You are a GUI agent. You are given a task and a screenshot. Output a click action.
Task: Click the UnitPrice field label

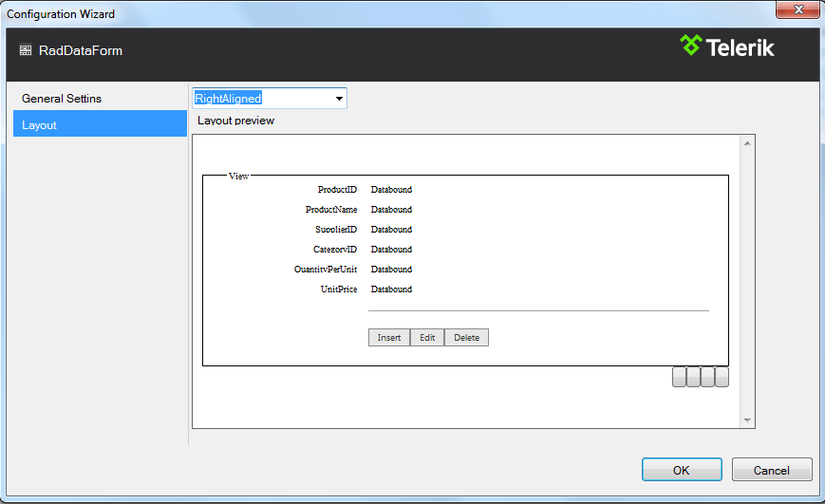click(x=339, y=289)
